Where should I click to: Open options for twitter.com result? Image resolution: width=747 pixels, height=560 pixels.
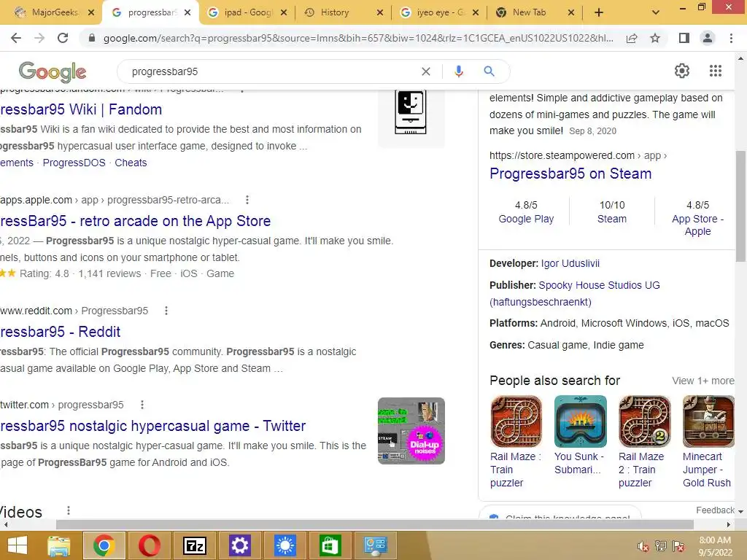[142, 405]
